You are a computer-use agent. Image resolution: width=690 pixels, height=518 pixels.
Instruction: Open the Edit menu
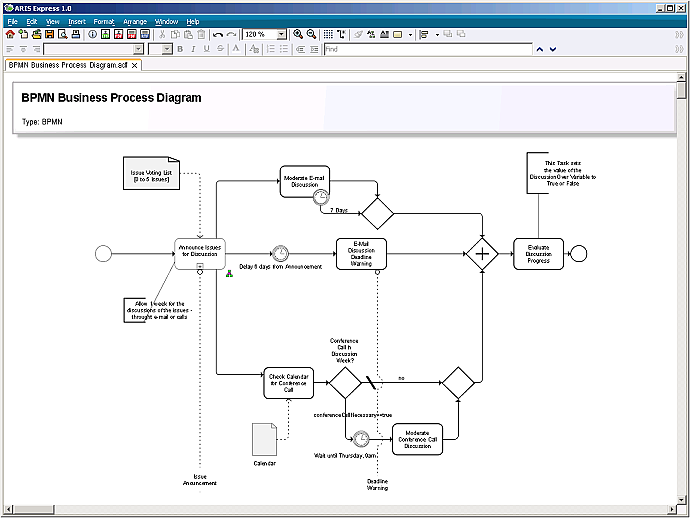(x=32, y=22)
